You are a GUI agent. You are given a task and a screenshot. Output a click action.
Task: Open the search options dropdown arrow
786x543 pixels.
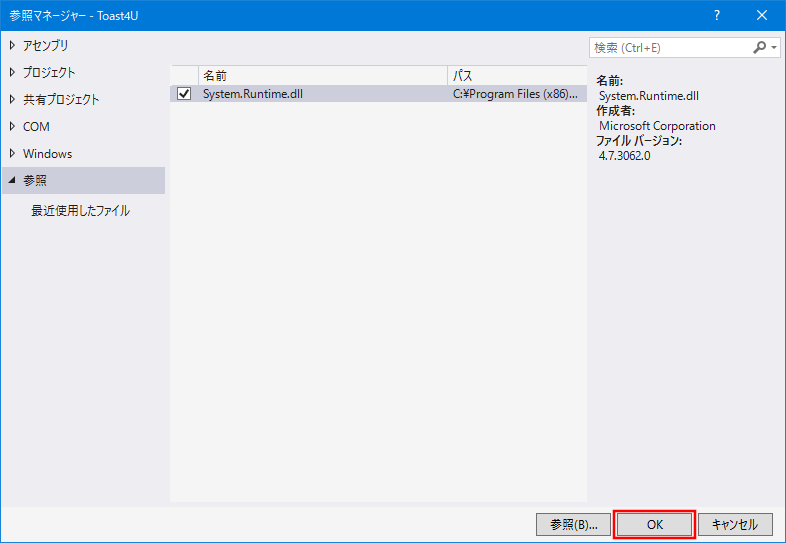click(774, 47)
